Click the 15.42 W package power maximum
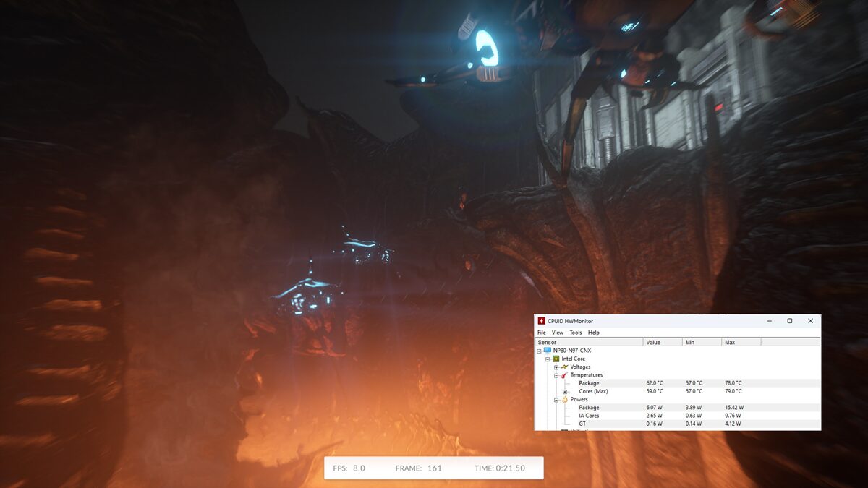The height and width of the screenshot is (488, 868). (x=733, y=408)
